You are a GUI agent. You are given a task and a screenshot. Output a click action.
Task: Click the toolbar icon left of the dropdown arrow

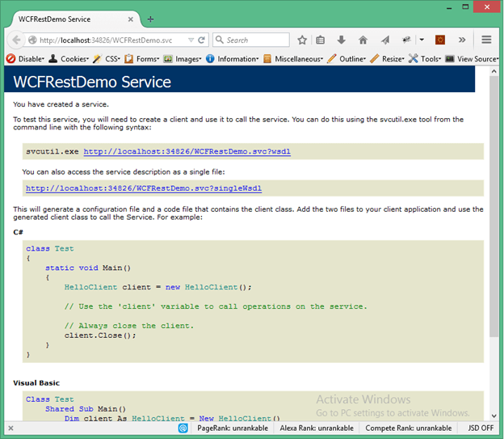tap(406, 40)
